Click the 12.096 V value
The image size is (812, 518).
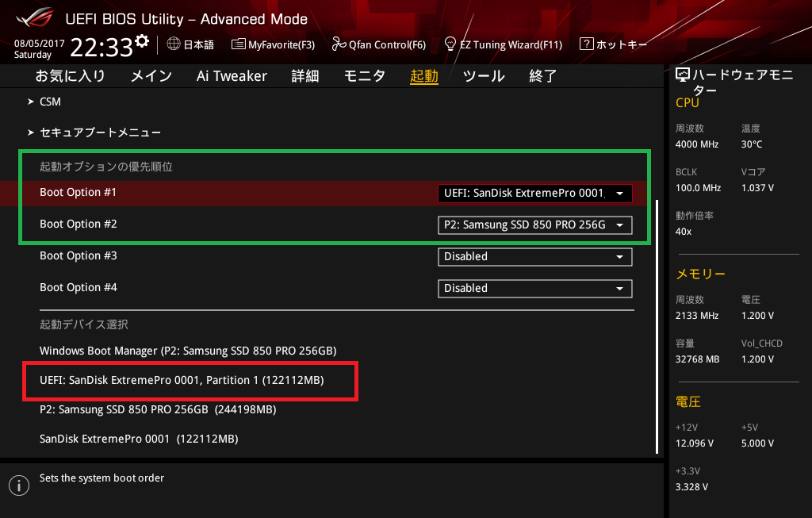coord(695,443)
